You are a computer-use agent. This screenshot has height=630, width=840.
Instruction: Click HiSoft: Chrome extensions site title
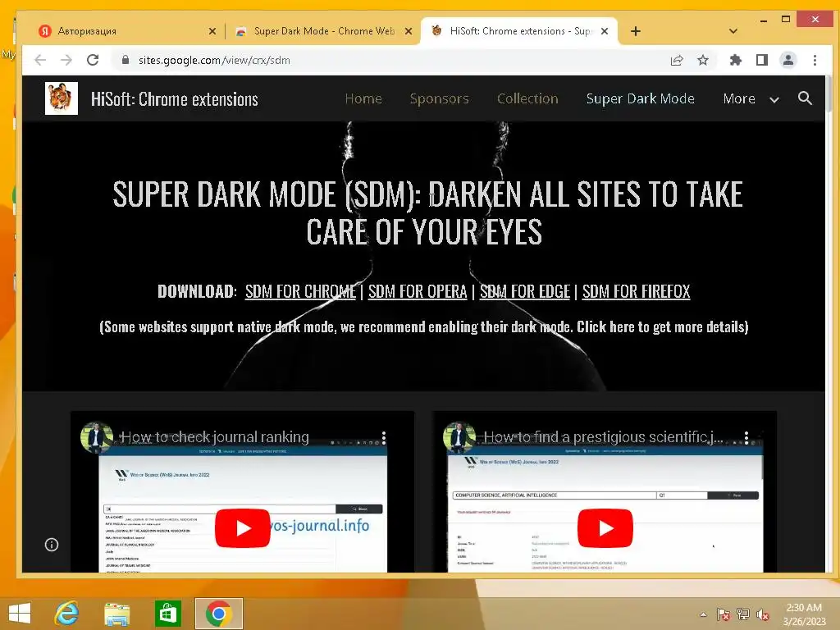pos(174,99)
